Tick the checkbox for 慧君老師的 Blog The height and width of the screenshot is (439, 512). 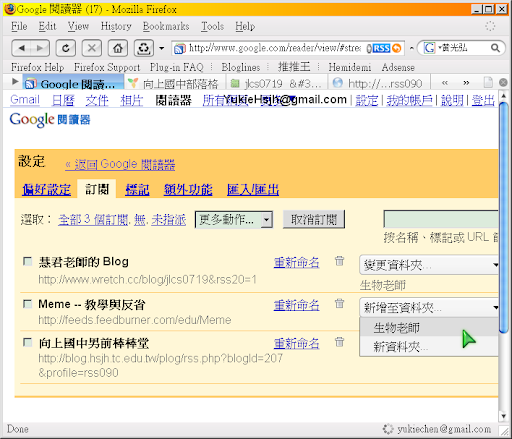(x=27, y=261)
